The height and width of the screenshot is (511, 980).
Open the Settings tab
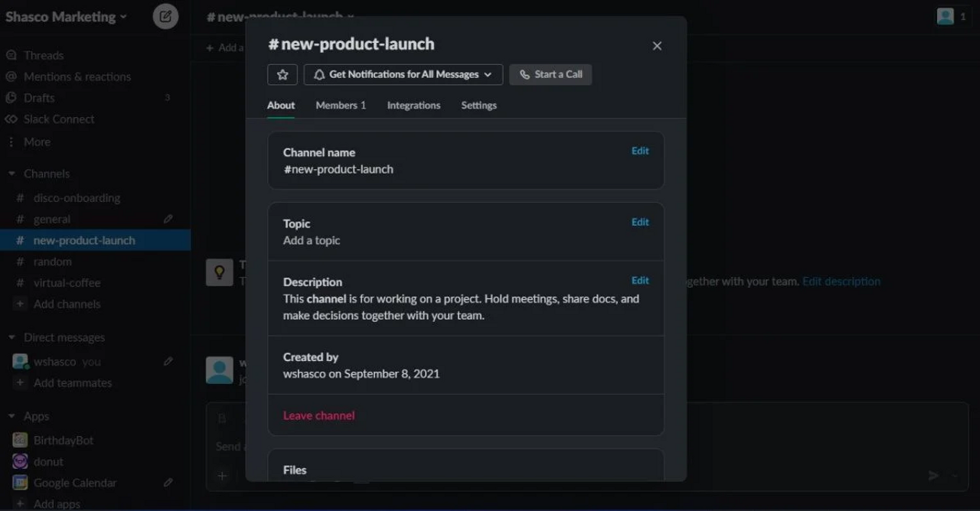click(479, 106)
